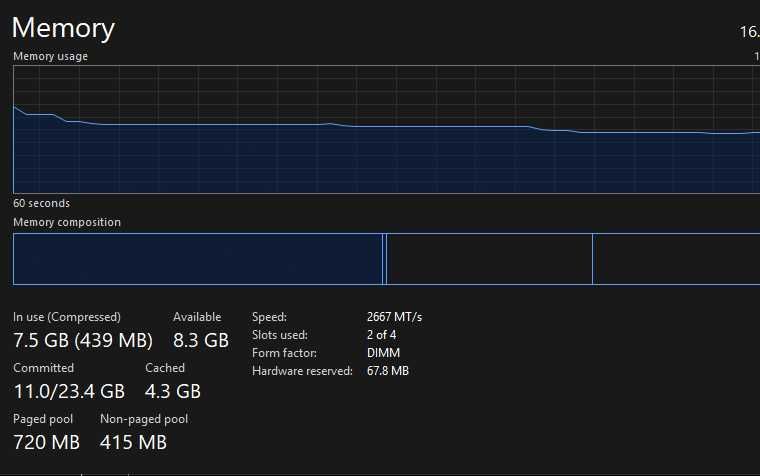Click the standby middle segment of the composition bar
This screenshot has width=760, height=476.
[x=489, y=259]
